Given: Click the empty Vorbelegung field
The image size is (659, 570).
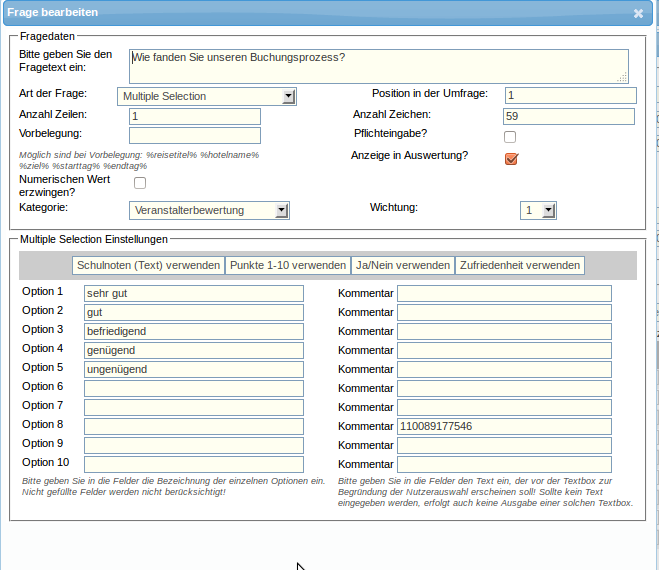Looking at the screenshot, I should pyautogui.click(x=194, y=135).
